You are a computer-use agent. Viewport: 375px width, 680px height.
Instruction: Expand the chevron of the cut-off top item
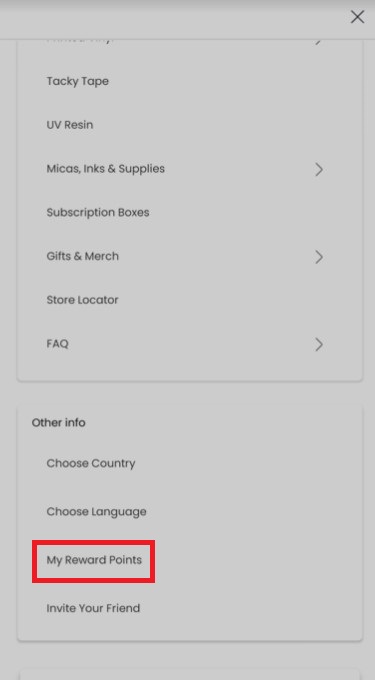319,42
